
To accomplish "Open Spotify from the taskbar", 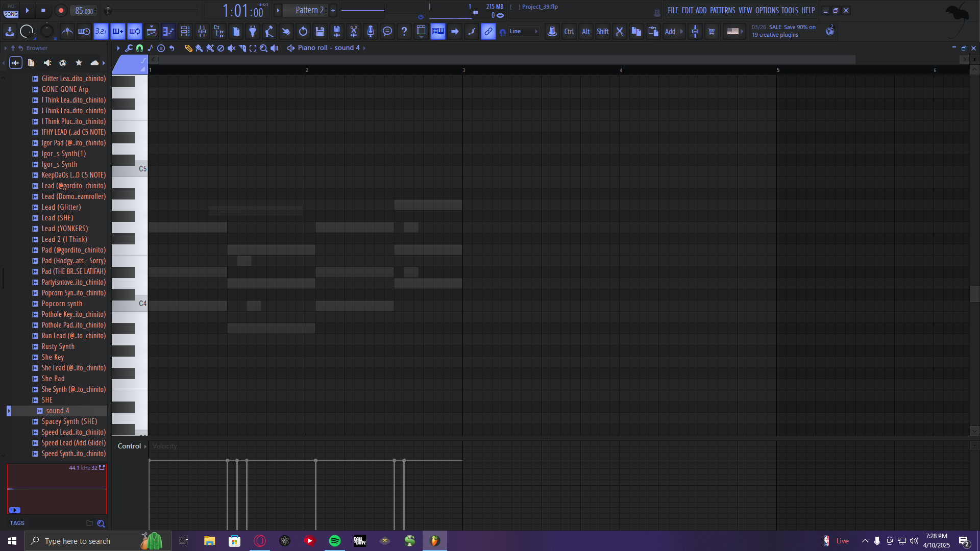I will [x=335, y=541].
